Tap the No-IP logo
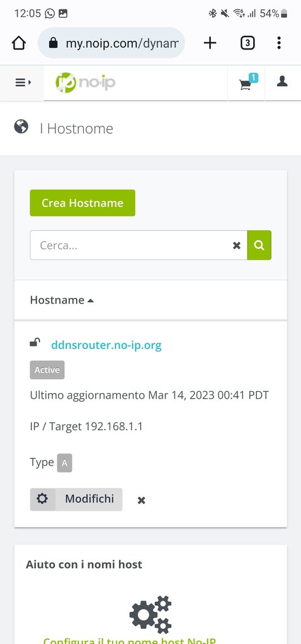 point(85,82)
